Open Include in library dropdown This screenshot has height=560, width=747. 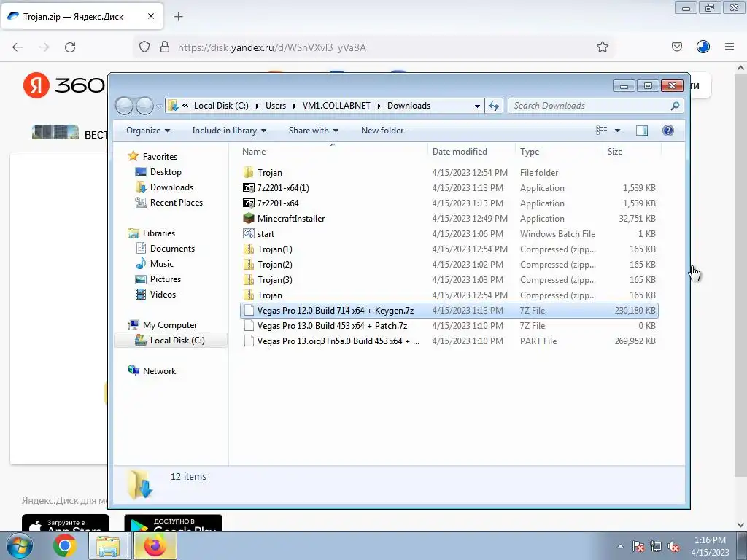[229, 131]
